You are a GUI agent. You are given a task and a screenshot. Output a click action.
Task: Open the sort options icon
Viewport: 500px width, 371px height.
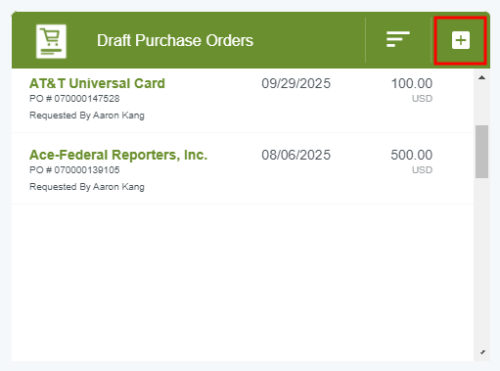coord(398,39)
